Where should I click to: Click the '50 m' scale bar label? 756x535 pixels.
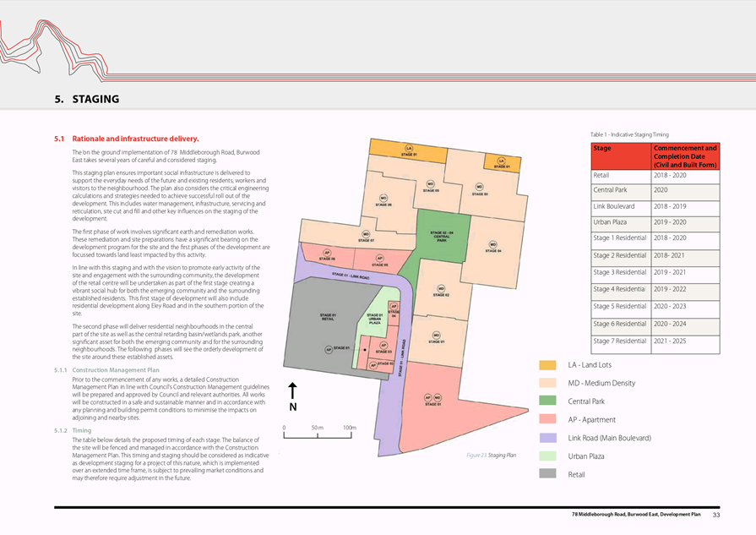click(318, 428)
